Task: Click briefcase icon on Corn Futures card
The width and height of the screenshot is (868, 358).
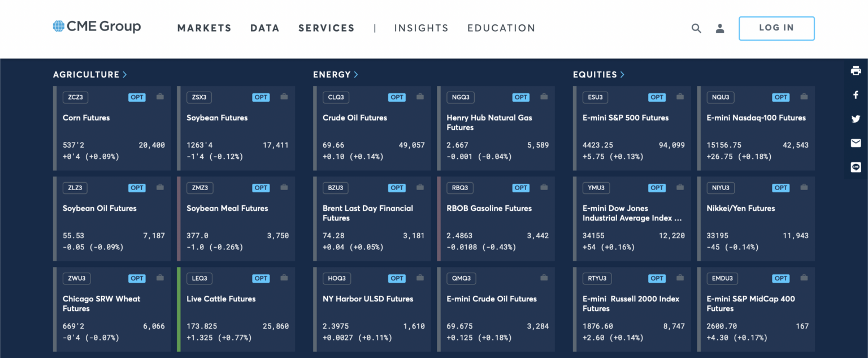Action: click(160, 97)
